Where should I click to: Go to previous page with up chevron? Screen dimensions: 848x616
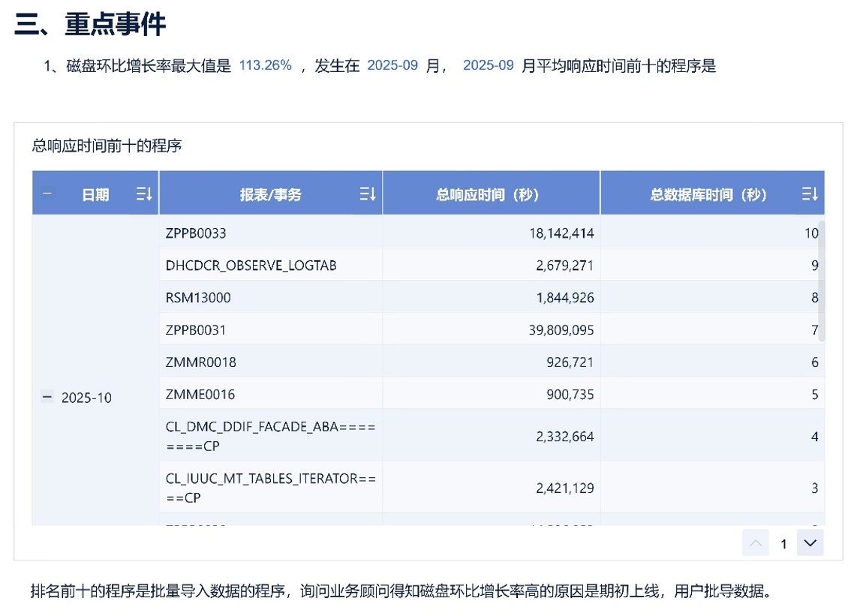pos(755,542)
